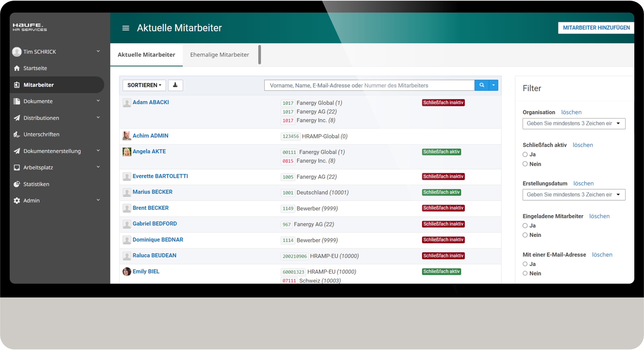Viewport: 644px width, 350px height.
Task: Select Ja under Schließfach aktiv
Action: 525,154
